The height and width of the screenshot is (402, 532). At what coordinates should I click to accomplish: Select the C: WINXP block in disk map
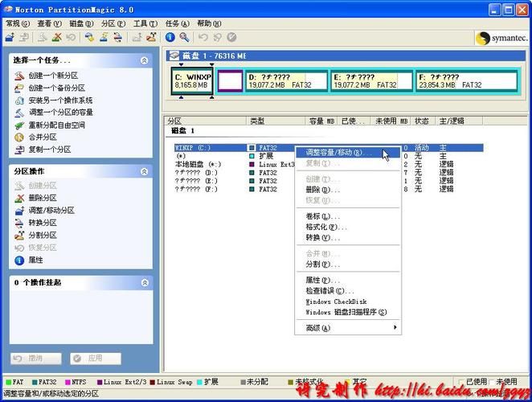pos(192,81)
